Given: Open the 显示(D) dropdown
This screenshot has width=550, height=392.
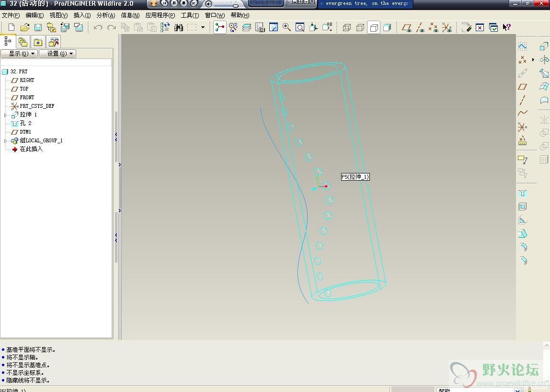Looking at the screenshot, I should coord(19,54).
